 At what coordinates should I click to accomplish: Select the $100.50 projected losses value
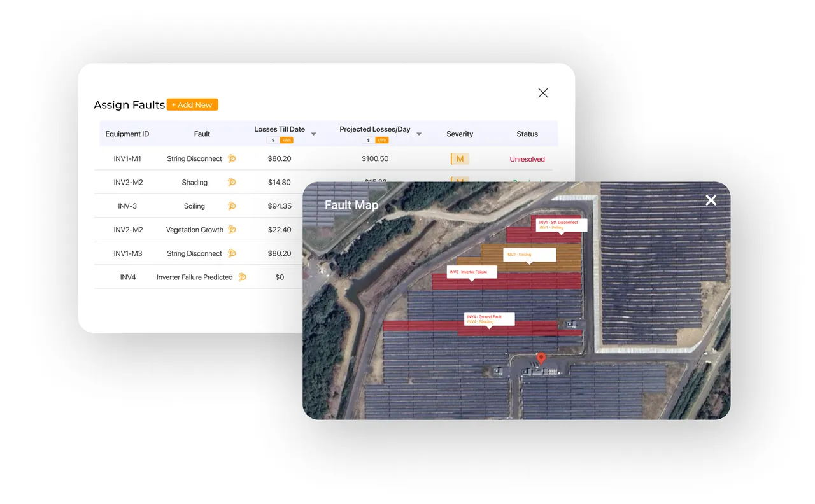click(x=375, y=158)
